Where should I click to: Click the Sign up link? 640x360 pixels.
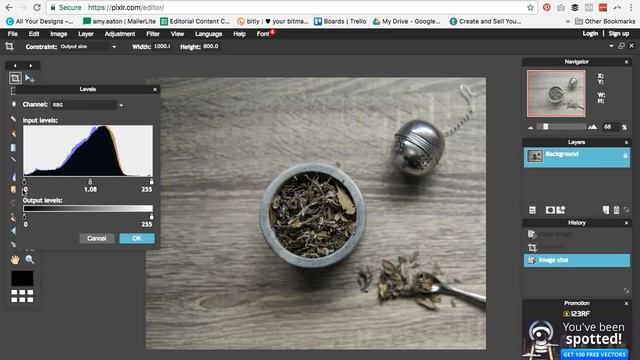(619, 34)
